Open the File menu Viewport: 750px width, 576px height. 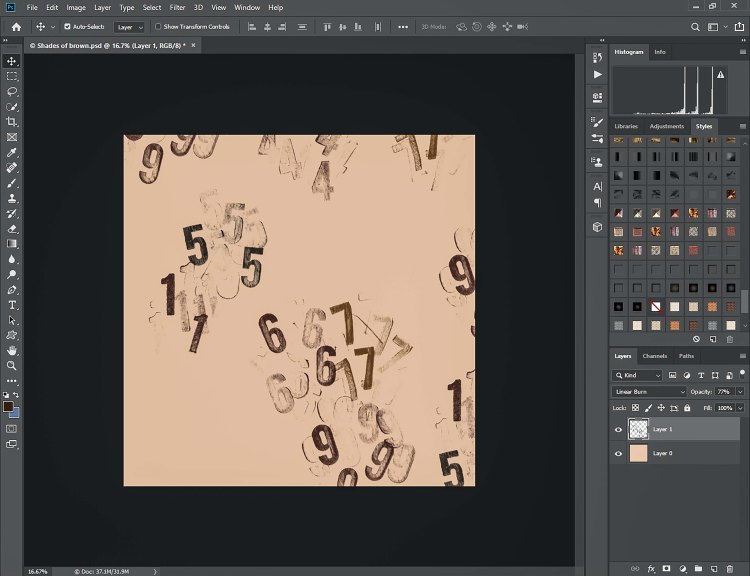[x=32, y=8]
